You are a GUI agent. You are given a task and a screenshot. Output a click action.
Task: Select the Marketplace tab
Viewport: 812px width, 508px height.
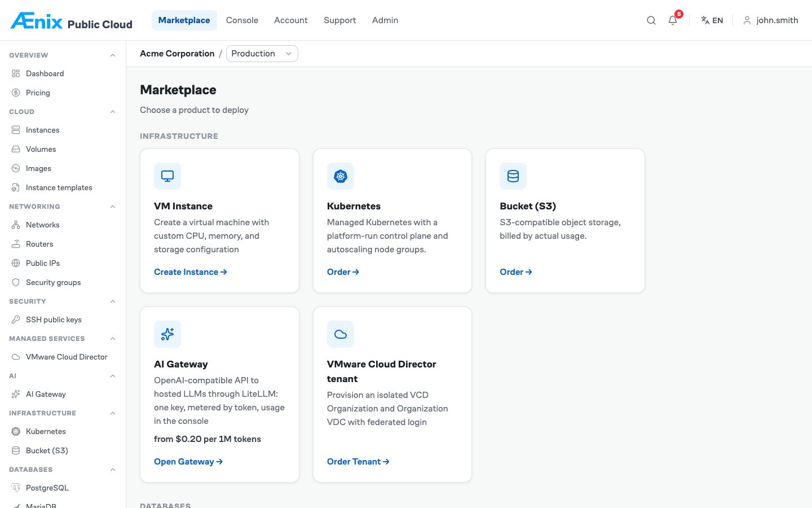184,20
